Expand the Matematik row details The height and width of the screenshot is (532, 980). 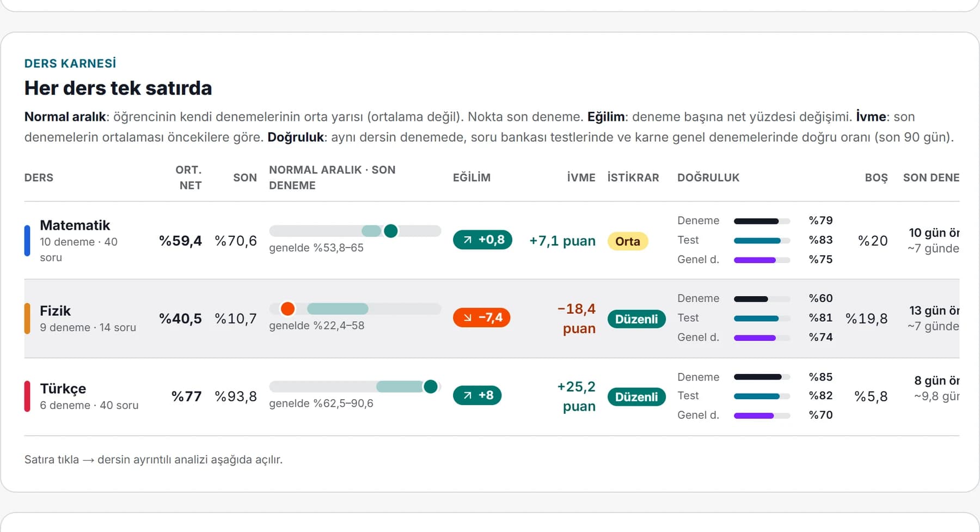click(x=492, y=241)
